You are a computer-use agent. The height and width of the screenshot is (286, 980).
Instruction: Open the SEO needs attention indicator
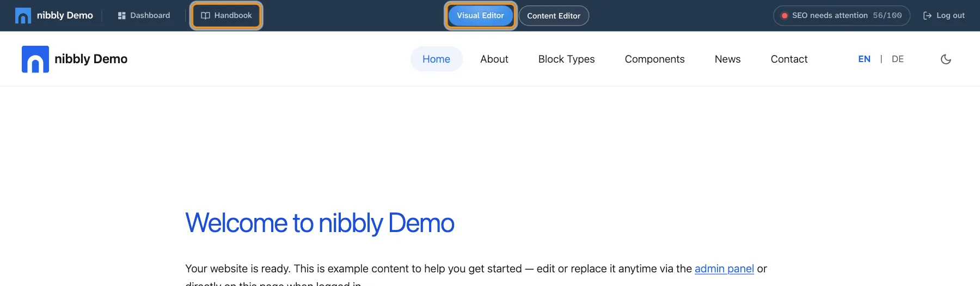pos(841,15)
